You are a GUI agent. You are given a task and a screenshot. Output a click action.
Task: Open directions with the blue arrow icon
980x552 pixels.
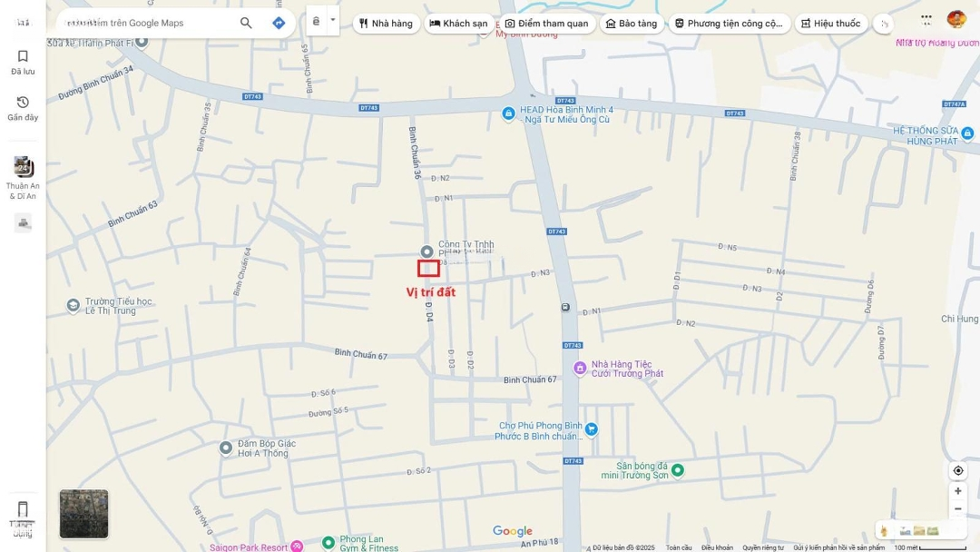click(x=279, y=23)
